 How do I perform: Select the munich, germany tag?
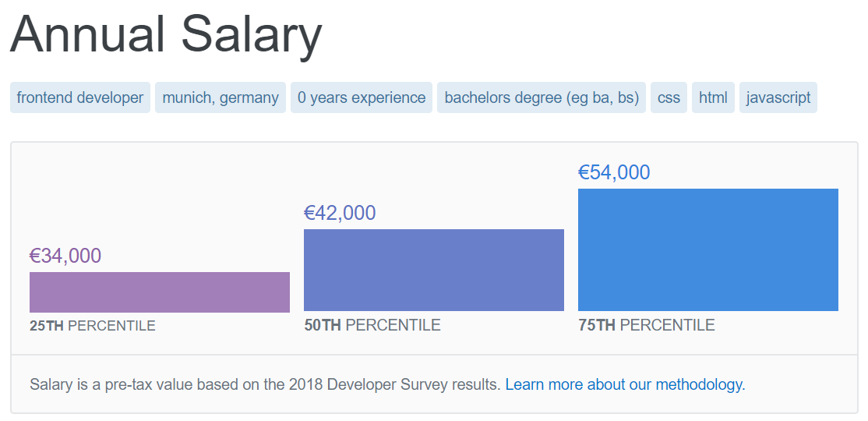click(221, 97)
